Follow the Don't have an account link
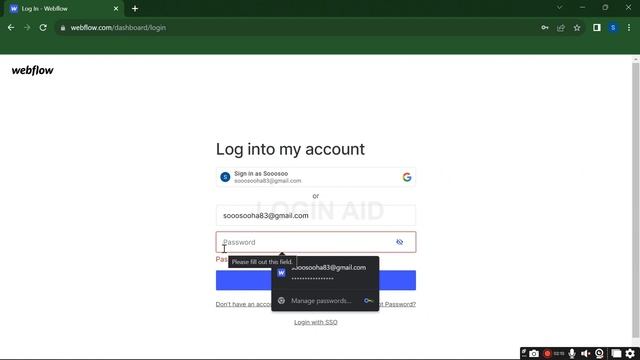The width and height of the screenshot is (640, 360). (243, 304)
